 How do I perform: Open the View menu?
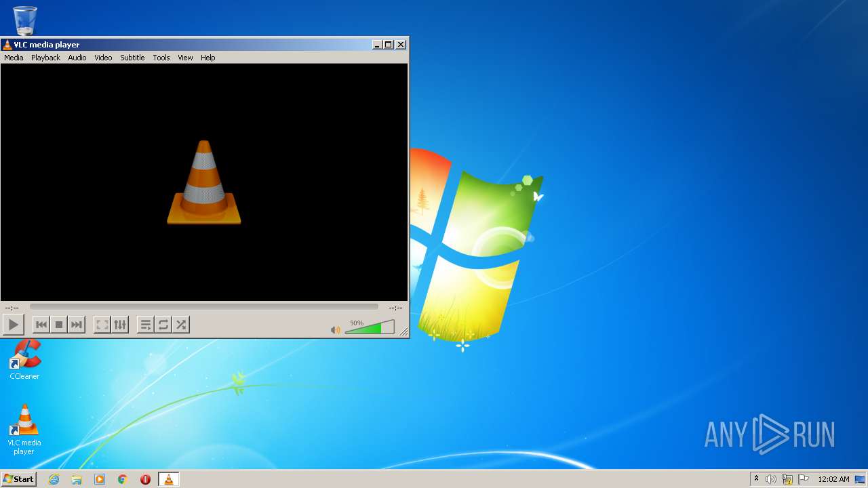point(185,58)
